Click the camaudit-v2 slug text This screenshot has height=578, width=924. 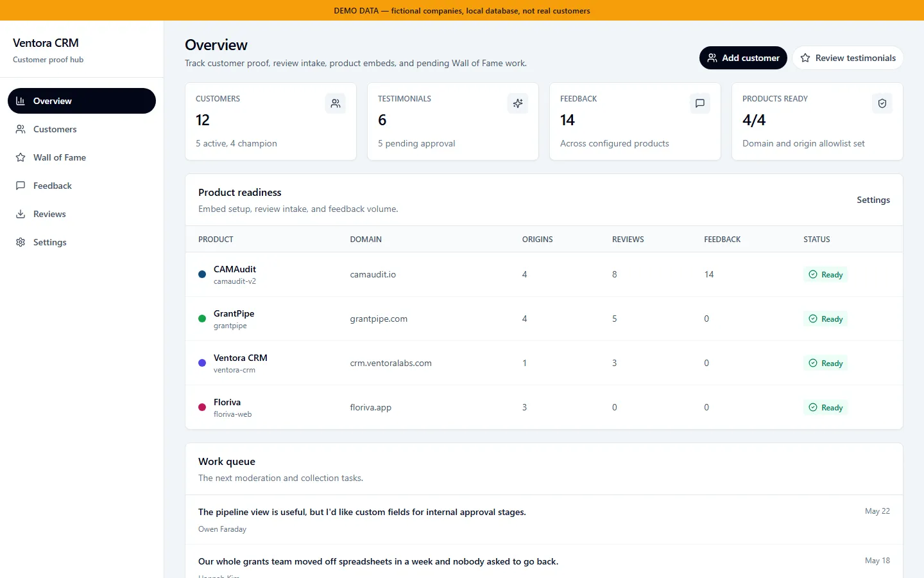tap(235, 281)
